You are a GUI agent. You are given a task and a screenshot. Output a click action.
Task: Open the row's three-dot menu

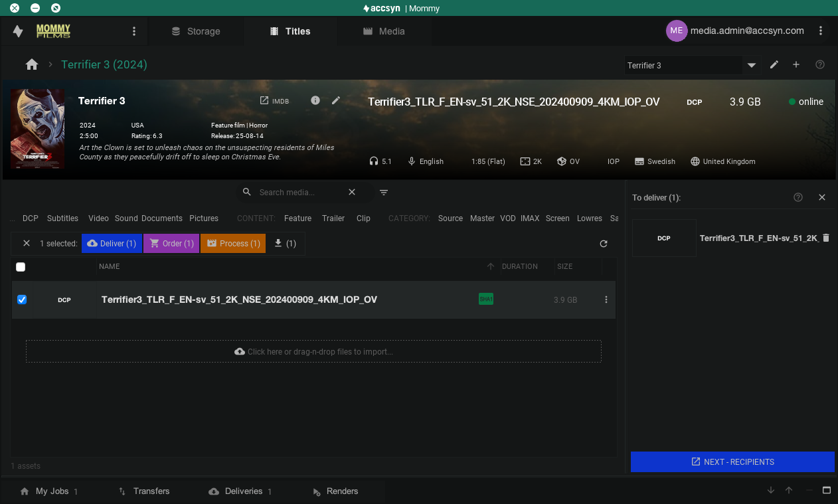[x=606, y=299]
